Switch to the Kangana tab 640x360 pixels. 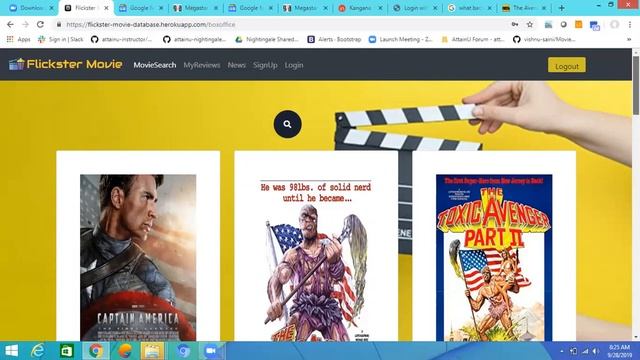click(360, 8)
